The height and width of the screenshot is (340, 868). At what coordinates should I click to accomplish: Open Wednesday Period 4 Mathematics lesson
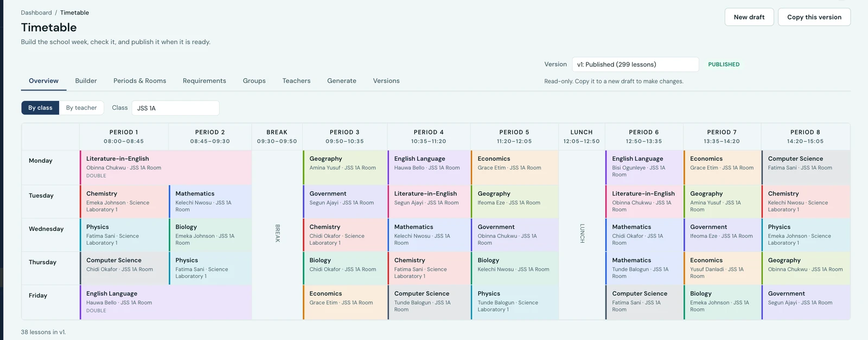[x=429, y=235]
